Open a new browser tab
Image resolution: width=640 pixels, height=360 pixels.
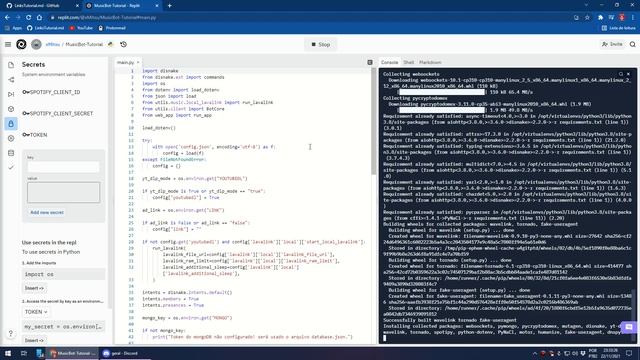click(x=169, y=6)
